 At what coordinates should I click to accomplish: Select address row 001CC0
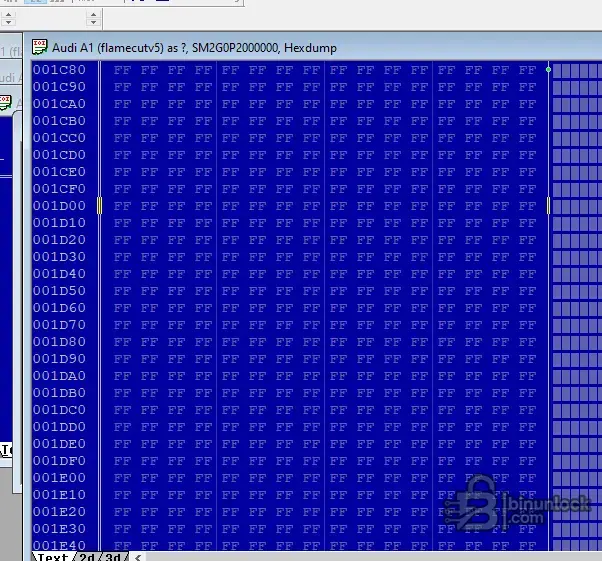pyautogui.click(x=59, y=138)
